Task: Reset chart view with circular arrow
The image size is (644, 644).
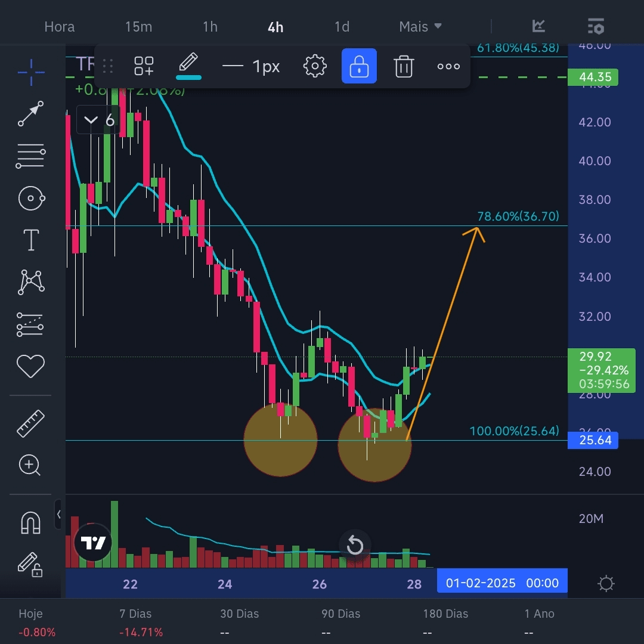Action: pos(355,546)
